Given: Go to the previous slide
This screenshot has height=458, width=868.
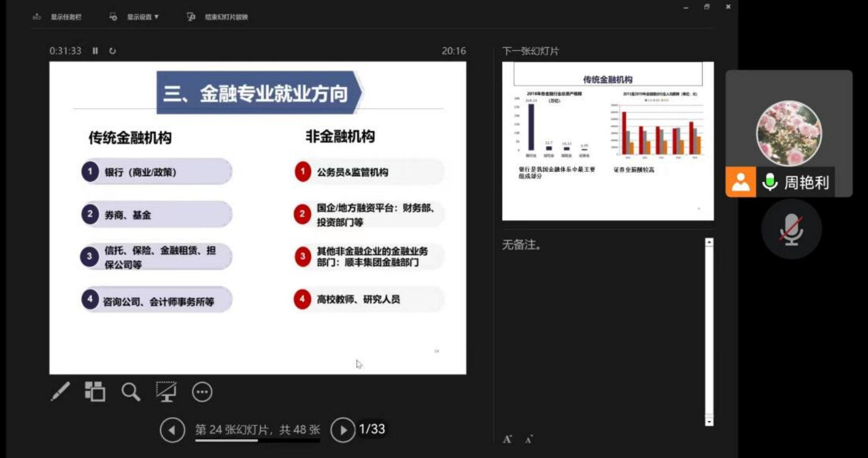Looking at the screenshot, I should 172,430.
